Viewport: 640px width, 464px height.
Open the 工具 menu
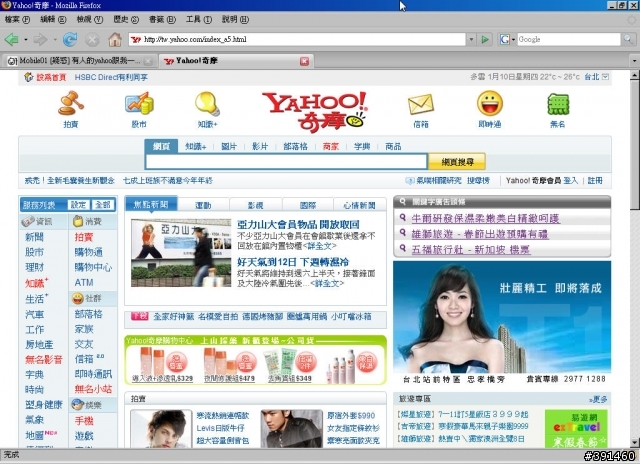199,19
